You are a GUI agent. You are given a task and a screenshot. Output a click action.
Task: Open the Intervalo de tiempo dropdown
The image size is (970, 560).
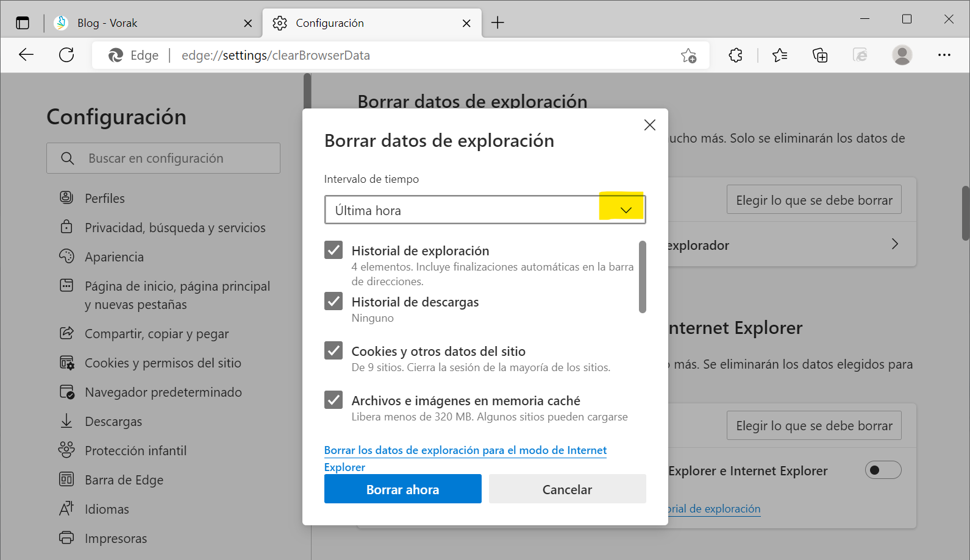pos(485,210)
